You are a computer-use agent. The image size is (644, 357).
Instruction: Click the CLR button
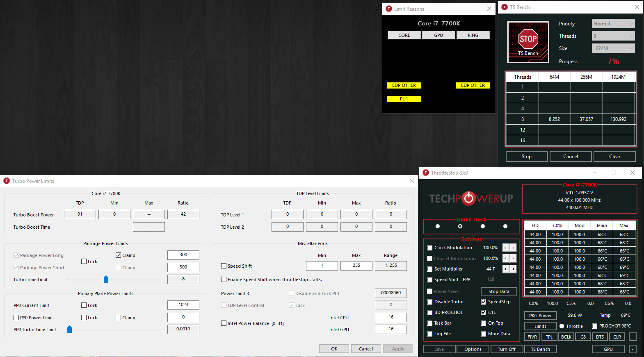[617, 337]
